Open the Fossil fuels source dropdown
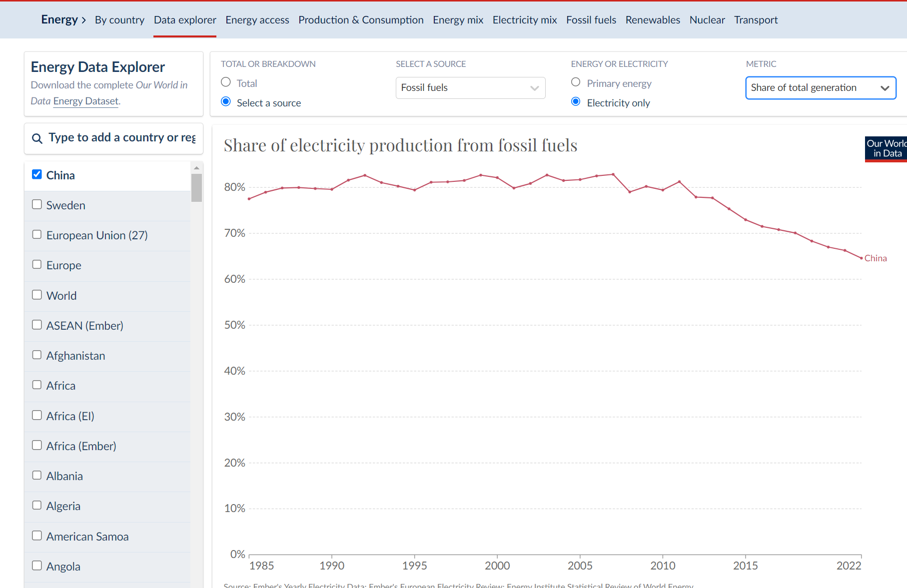The width and height of the screenshot is (907, 588). tap(470, 88)
